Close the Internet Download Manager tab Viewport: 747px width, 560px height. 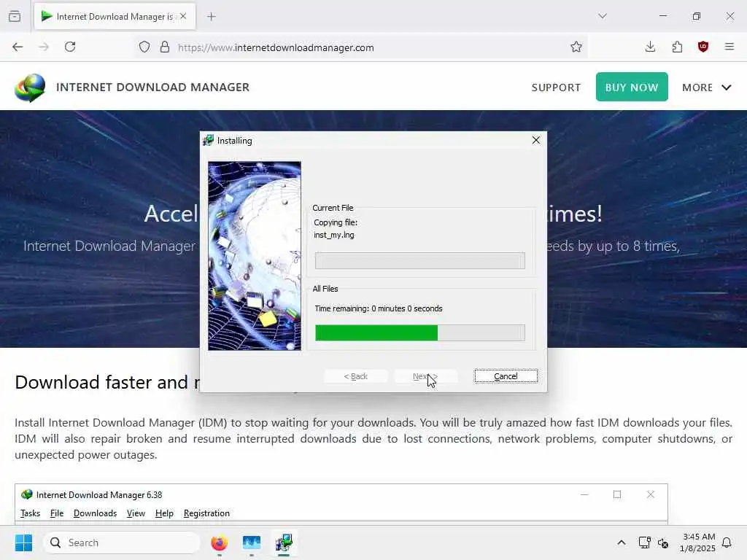pos(183,16)
